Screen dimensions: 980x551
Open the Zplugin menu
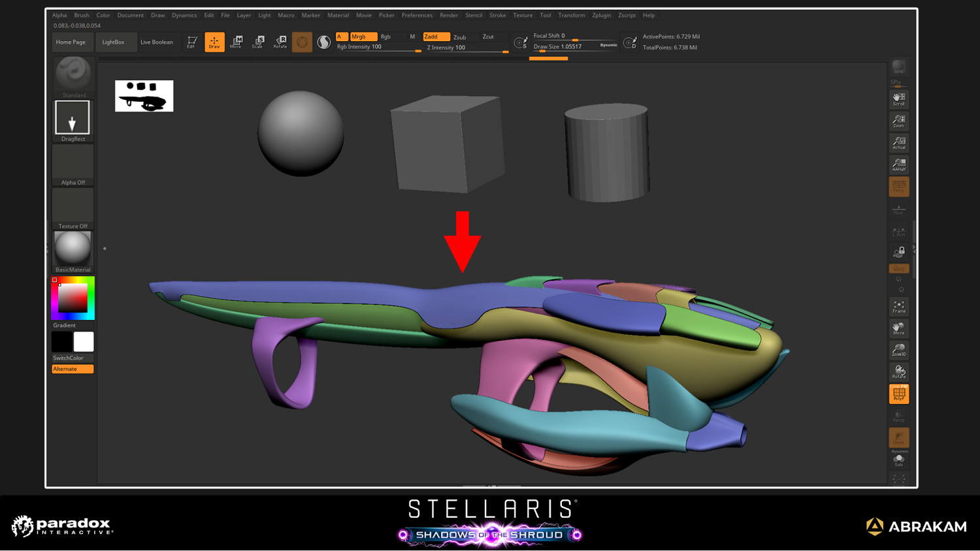pyautogui.click(x=601, y=15)
